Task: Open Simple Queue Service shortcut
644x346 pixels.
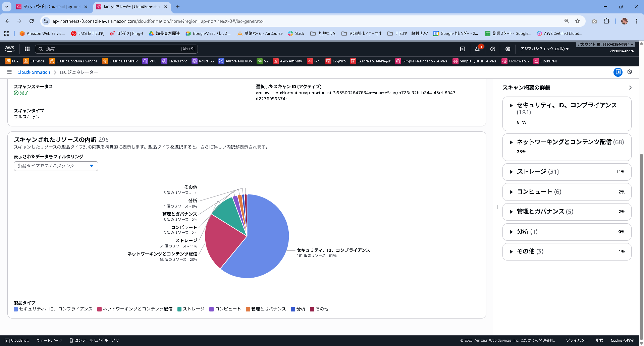Action: tap(475, 61)
